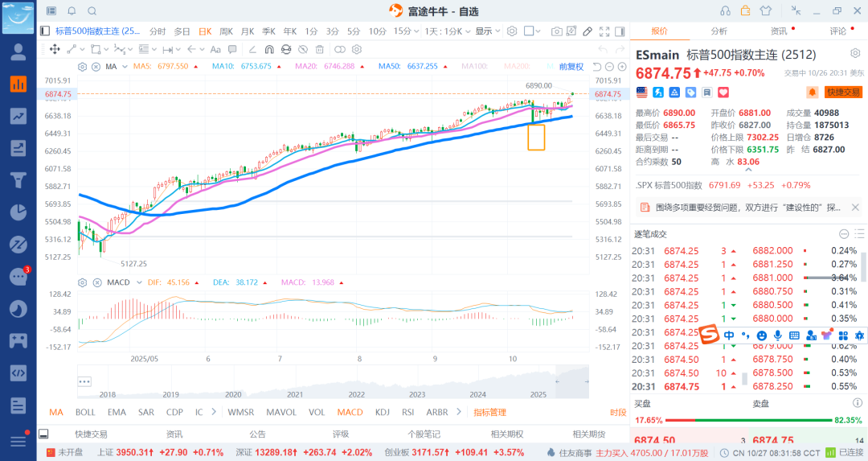Open chat messages with red badge 3

click(x=18, y=277)
